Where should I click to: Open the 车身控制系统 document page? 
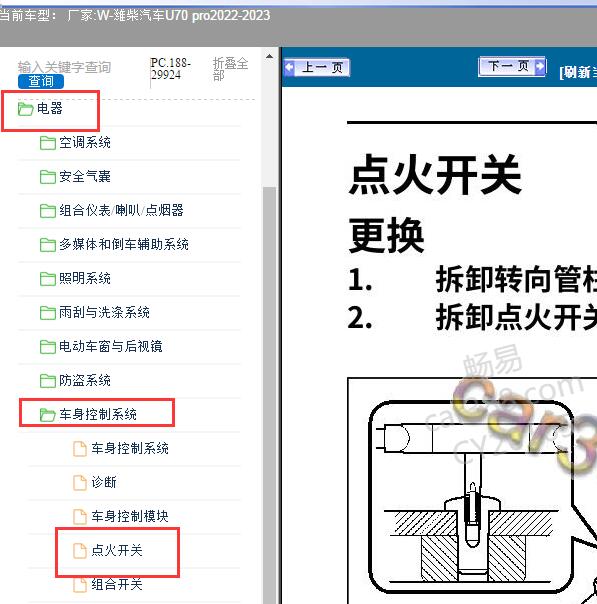(x=130, y=448)
